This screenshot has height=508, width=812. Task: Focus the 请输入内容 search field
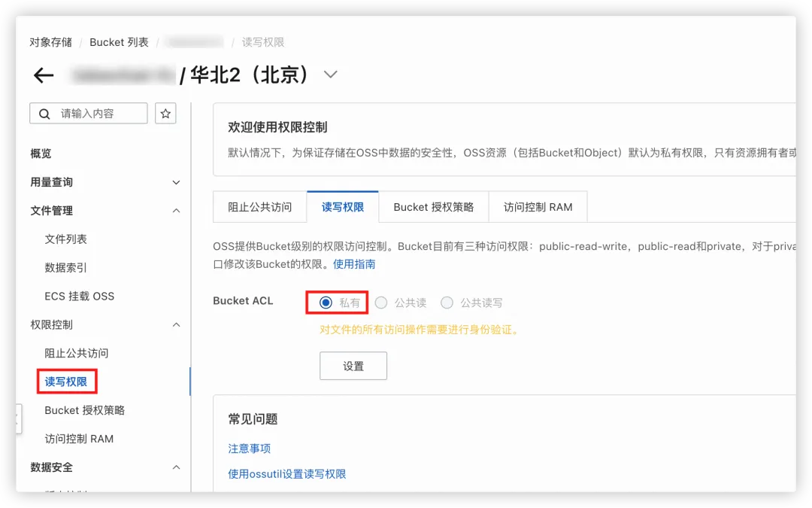coord(89,114)
